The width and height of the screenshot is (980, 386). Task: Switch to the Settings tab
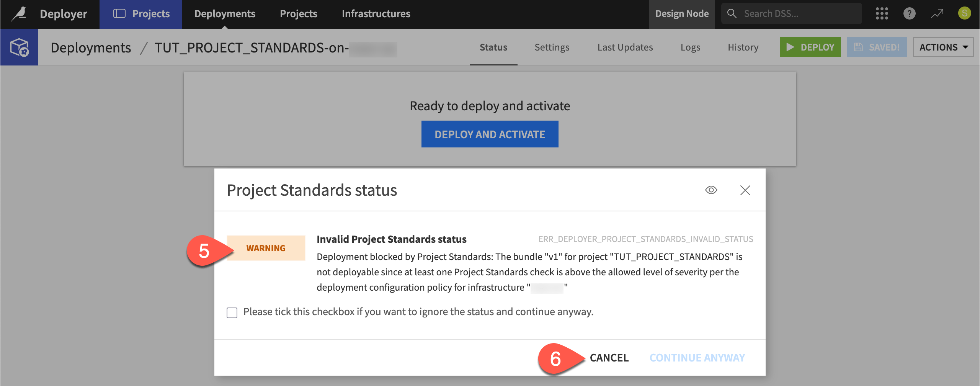pyautogui.click(x=552, y=47)
